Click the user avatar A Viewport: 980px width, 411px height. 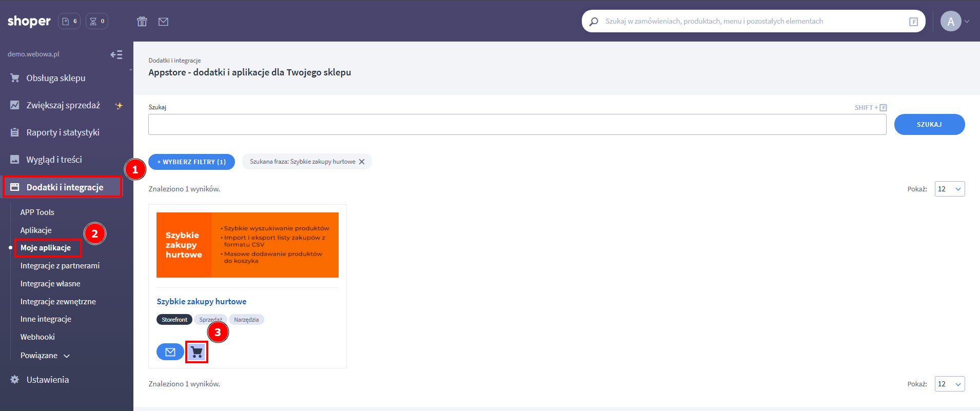950,21
